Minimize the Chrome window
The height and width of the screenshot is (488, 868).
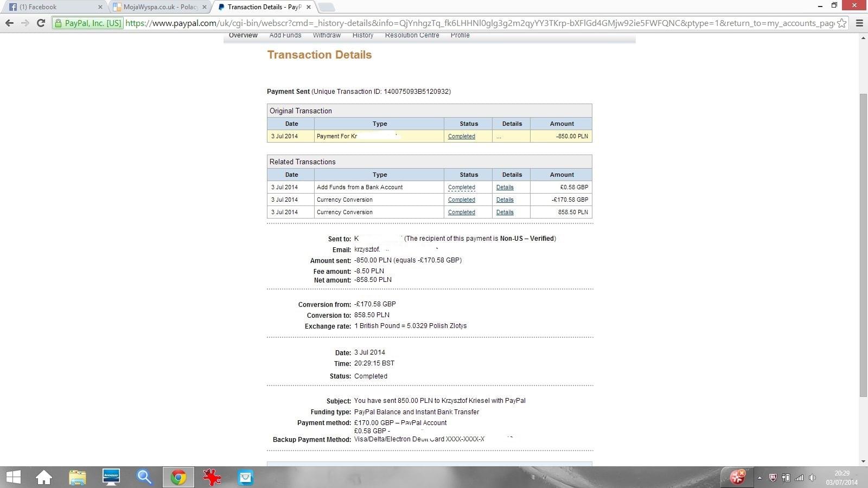click(x=820, y=5)
